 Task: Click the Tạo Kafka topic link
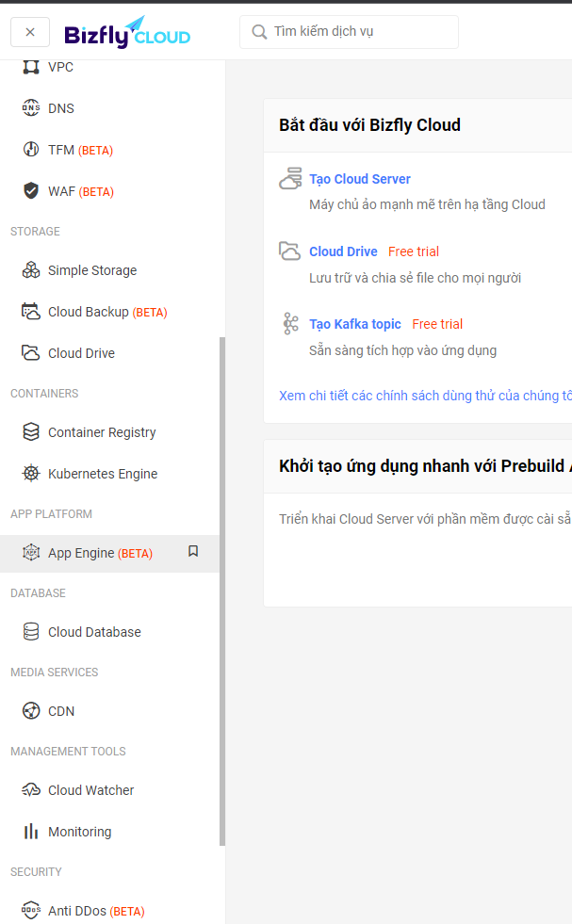[354, 324]
